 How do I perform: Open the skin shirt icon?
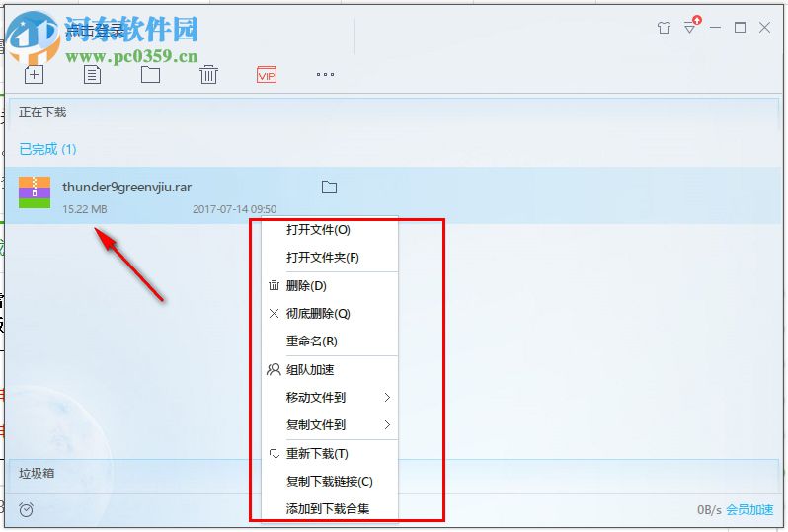(664, 28)
